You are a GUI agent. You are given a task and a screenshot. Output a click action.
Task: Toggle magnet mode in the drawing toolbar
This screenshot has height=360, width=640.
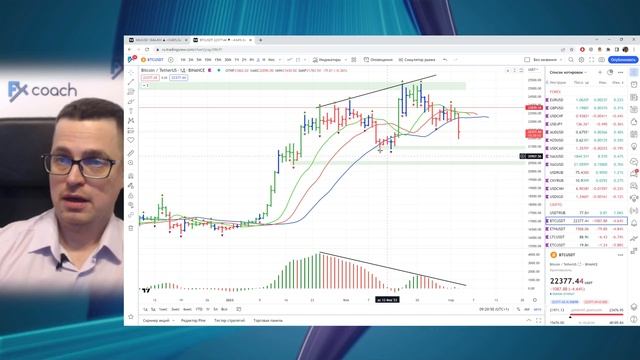point(131,176)
